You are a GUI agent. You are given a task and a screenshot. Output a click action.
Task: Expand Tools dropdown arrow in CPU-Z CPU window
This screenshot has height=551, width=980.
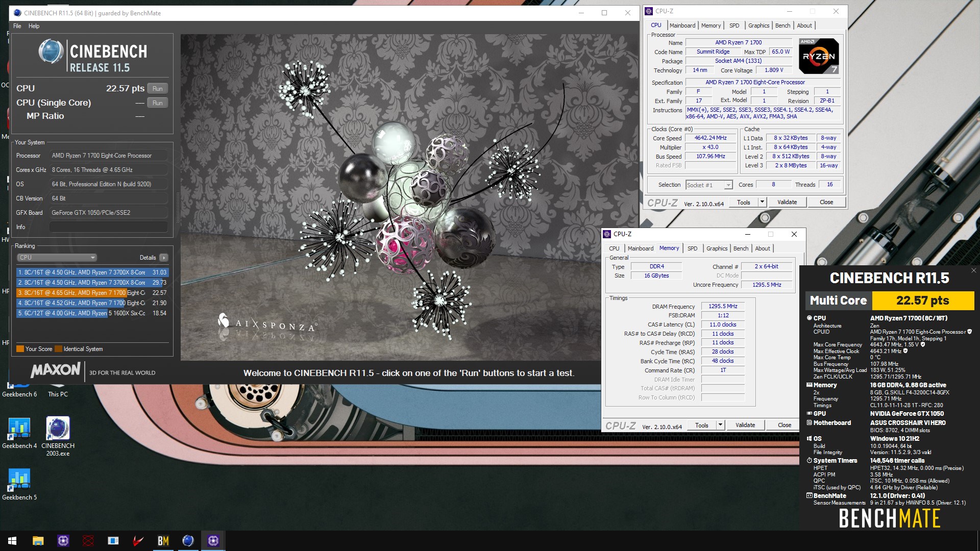click(762, 202)
